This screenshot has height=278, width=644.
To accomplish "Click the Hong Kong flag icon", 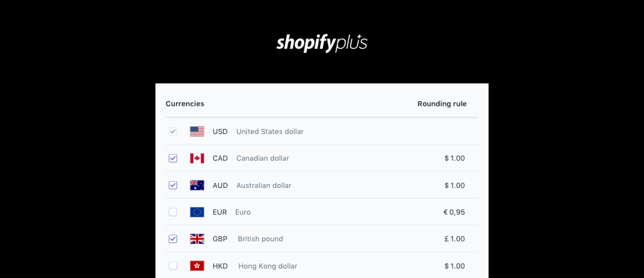I will coord(197,266).
